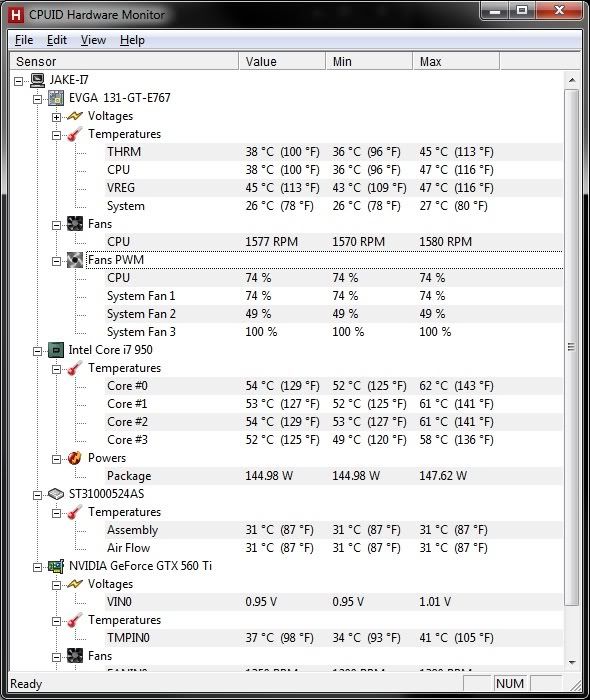
Task: Click the NVIDIA GeForce GTX 560 Ti card icon
Action: (x=56, y=566)
